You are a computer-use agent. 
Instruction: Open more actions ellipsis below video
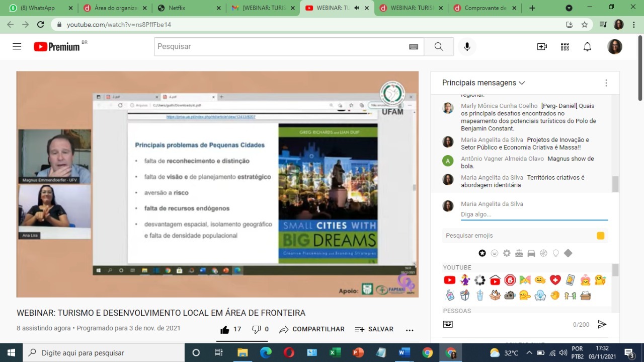(x=410, y=330)
